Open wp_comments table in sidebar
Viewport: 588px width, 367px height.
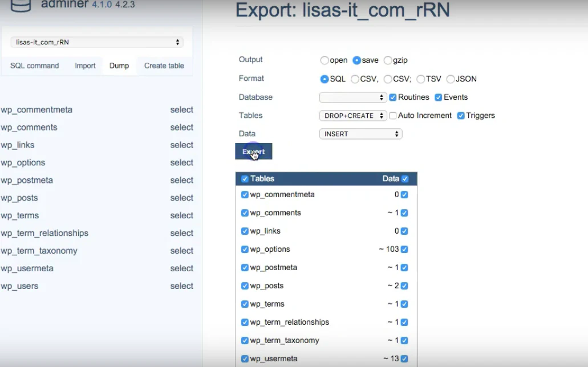(29, 128)
